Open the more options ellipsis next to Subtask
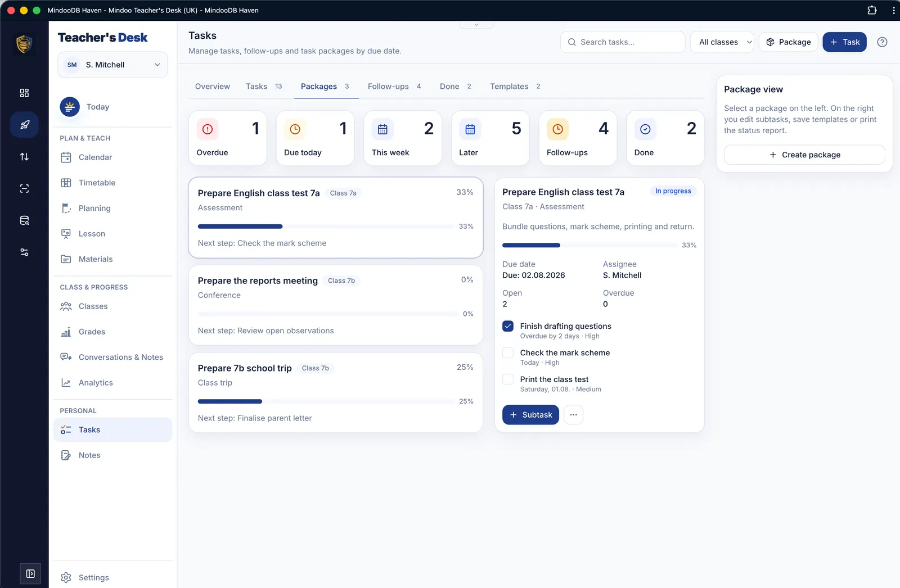This screenshot has width=900, height=588. coord(573,415)
